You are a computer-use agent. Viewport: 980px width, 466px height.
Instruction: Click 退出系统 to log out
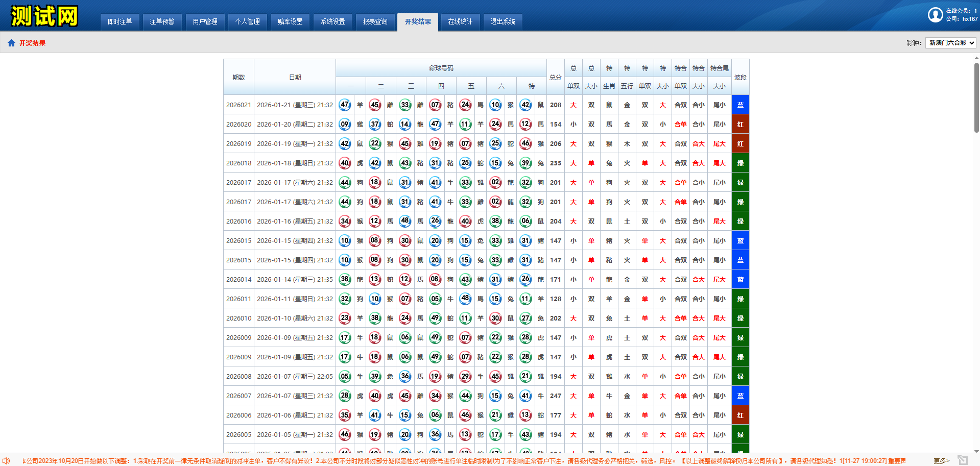click(x=503, y=21)
